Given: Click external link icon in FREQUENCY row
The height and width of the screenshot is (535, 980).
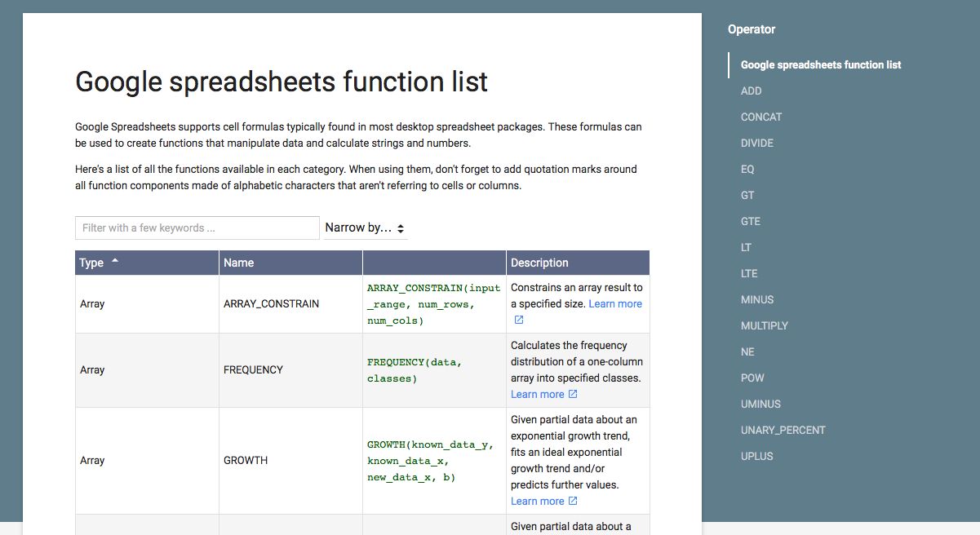Looking at the screenshot, I should (573, 394).
